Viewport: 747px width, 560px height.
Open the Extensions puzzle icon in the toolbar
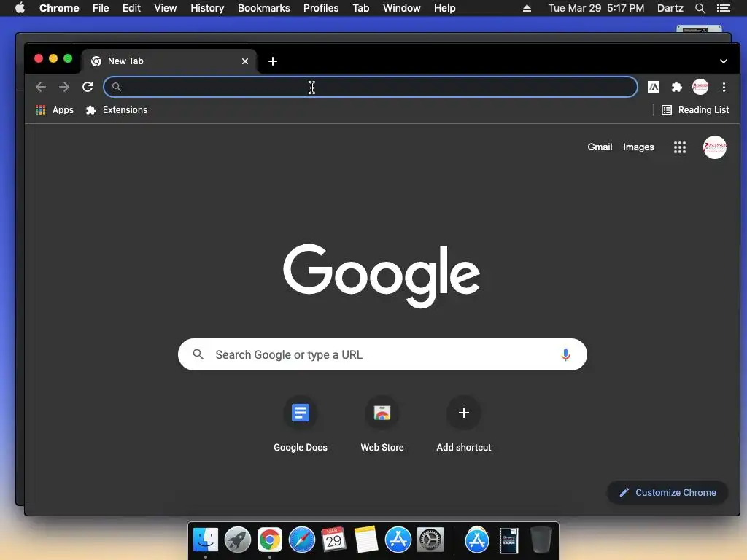point(676,87)
